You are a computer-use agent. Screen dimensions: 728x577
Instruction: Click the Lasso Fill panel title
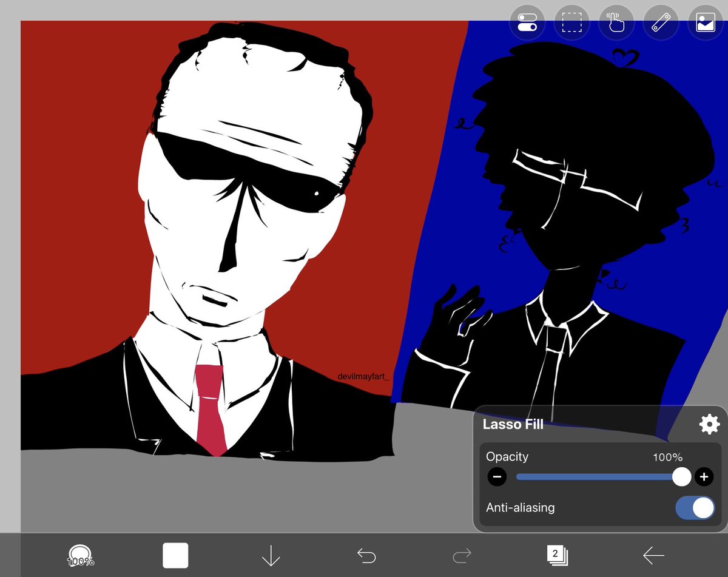click(x=513, y=424)
